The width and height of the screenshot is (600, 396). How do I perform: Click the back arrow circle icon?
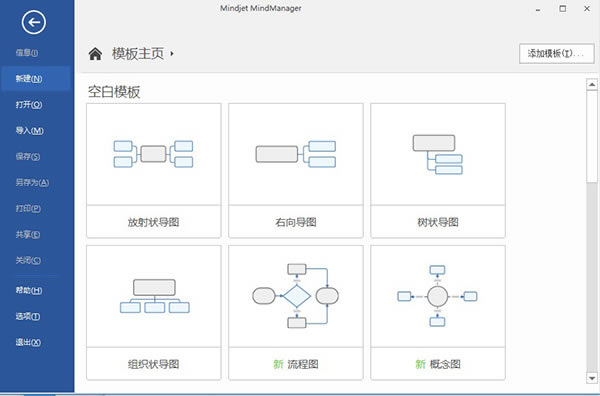[34, 22]
